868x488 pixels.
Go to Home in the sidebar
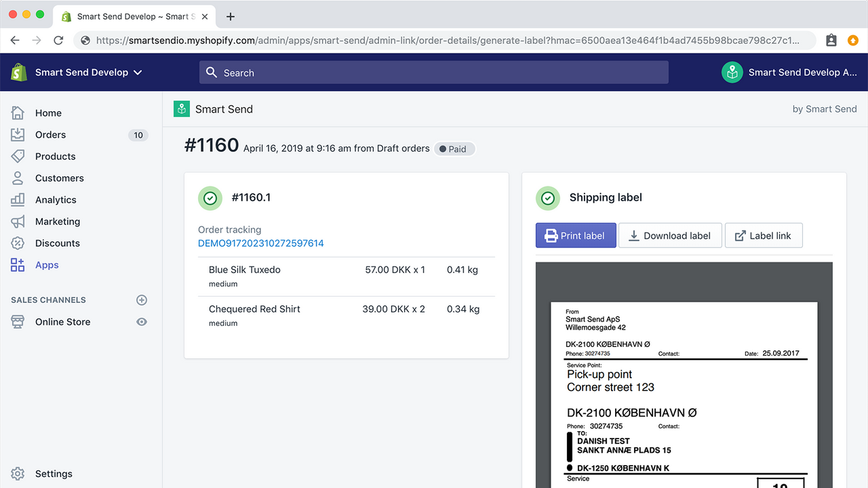[x=48, y=113]
